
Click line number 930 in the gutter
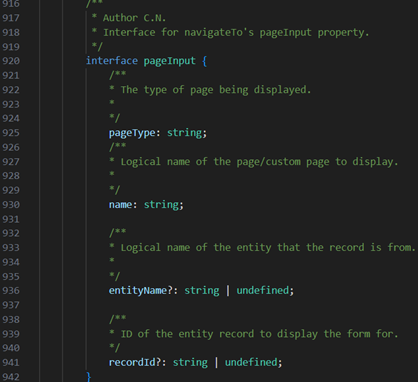(x=11, y=204)
